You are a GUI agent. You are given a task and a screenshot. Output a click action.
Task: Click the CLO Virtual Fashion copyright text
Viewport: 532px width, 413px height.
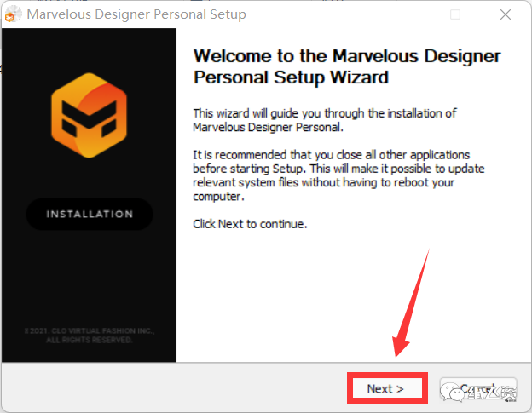point(90,336)
